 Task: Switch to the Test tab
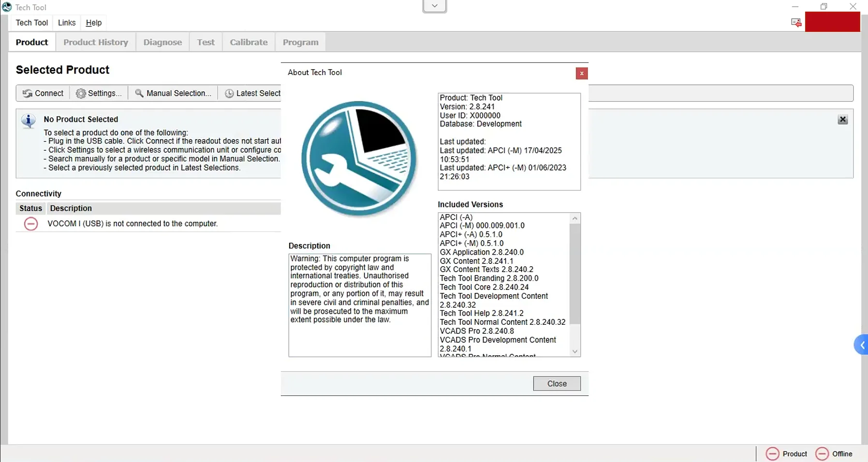click(206, 42)
